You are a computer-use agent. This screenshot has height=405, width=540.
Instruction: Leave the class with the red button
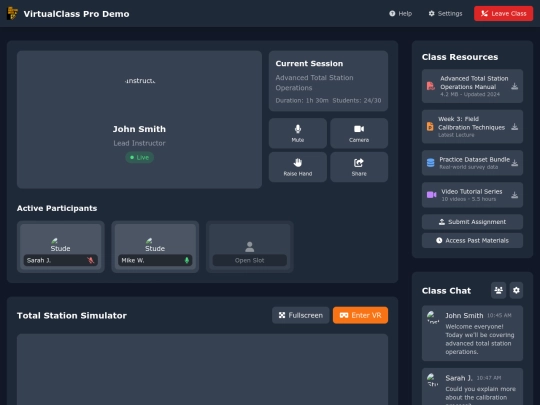click(x=503, y=13)
